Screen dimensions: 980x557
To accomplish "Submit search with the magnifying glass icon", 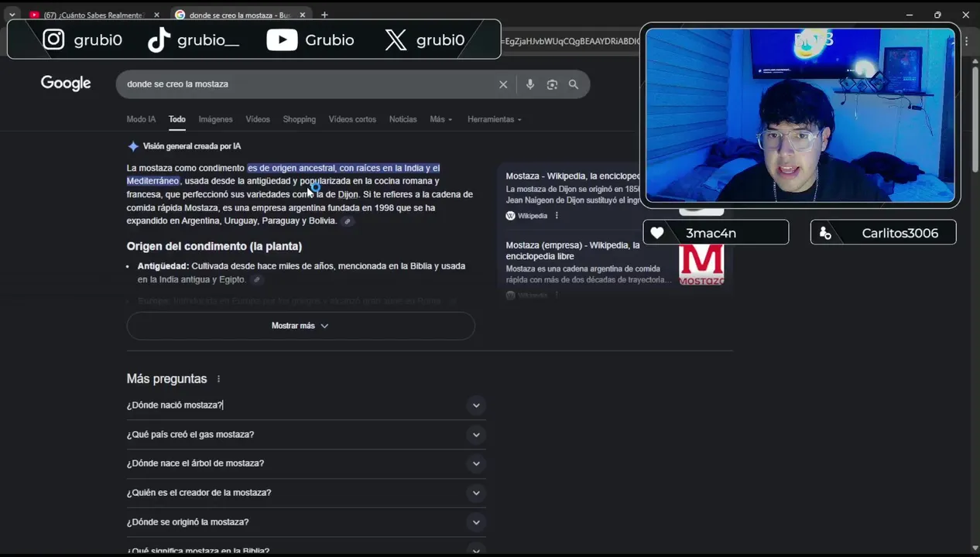I will coord(574,84).
